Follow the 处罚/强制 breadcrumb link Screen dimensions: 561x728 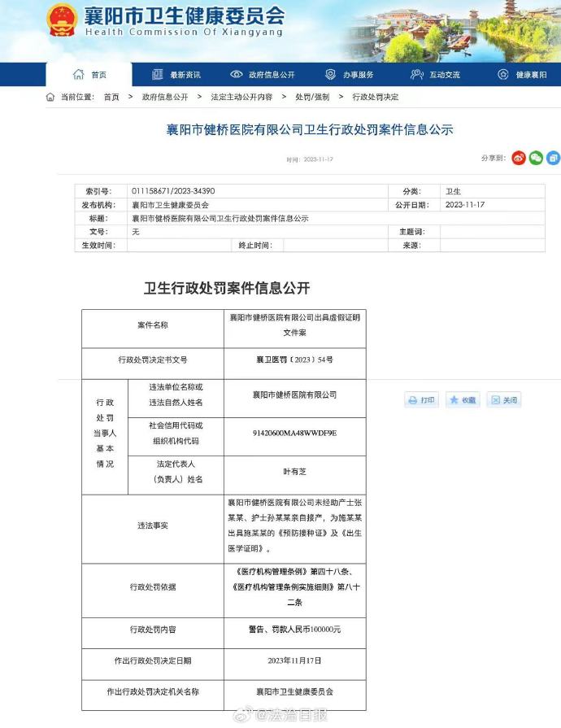[312, 97]
